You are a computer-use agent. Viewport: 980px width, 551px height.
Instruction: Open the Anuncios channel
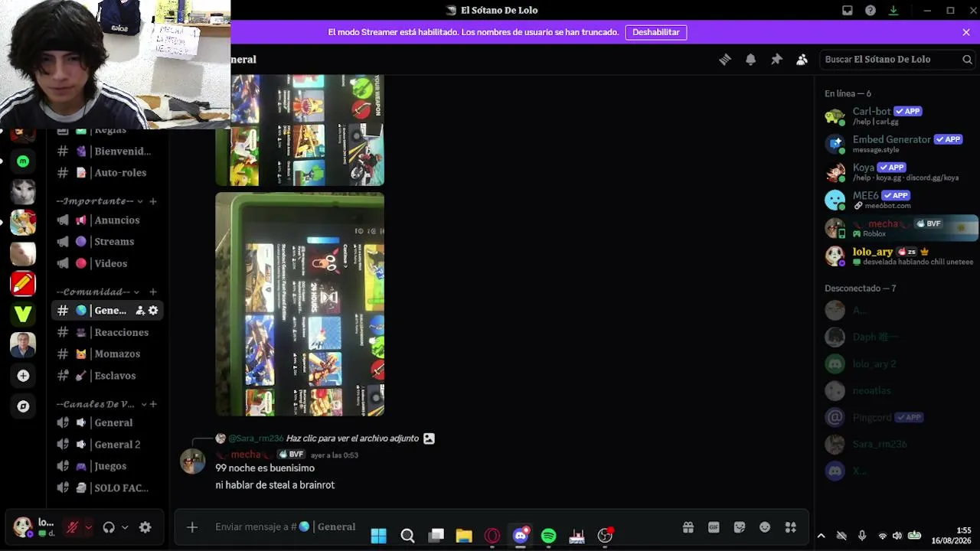click(107, 220)
